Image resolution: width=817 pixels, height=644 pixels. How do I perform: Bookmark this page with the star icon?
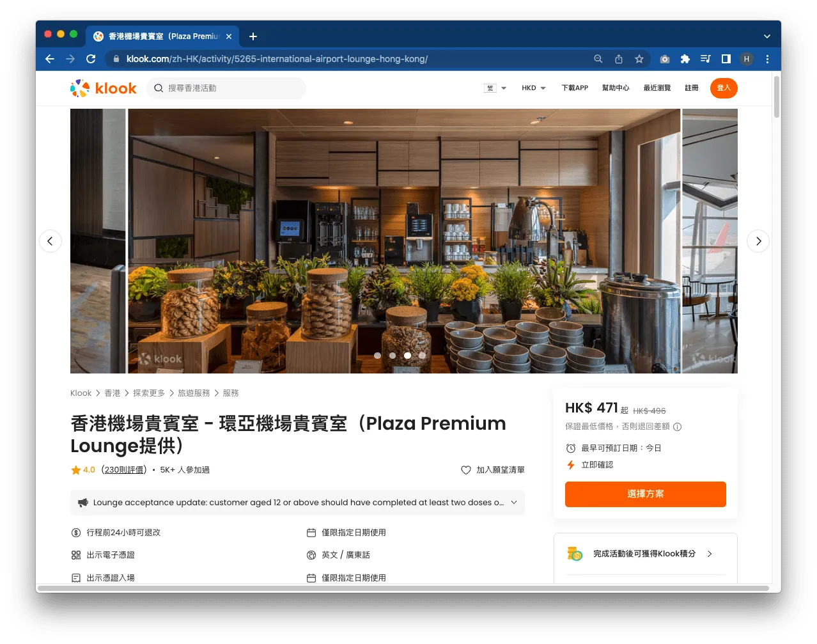click(x=639, y=59)
